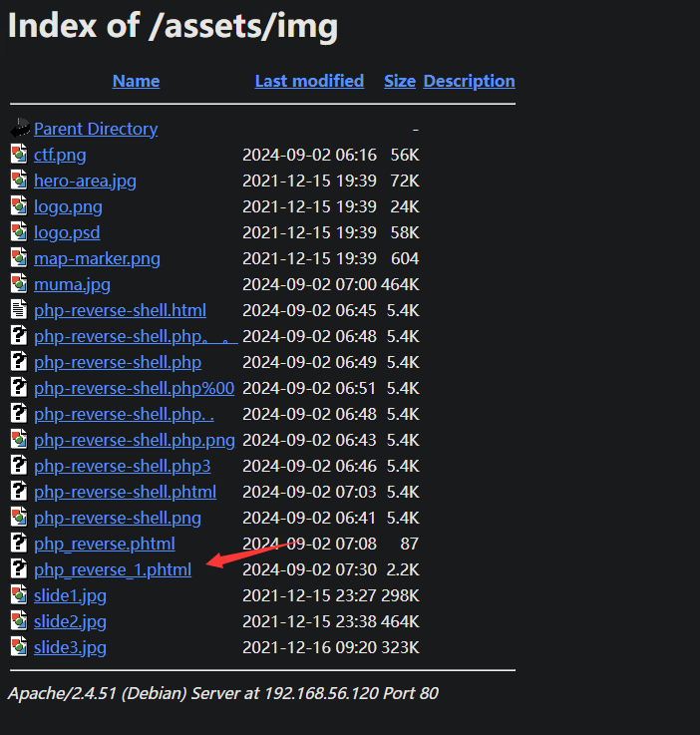Open the php-reverse-shell.php.png link
The height and width of the screenshot is (735, 700).
pyautogui.click(x=134, y=440)
